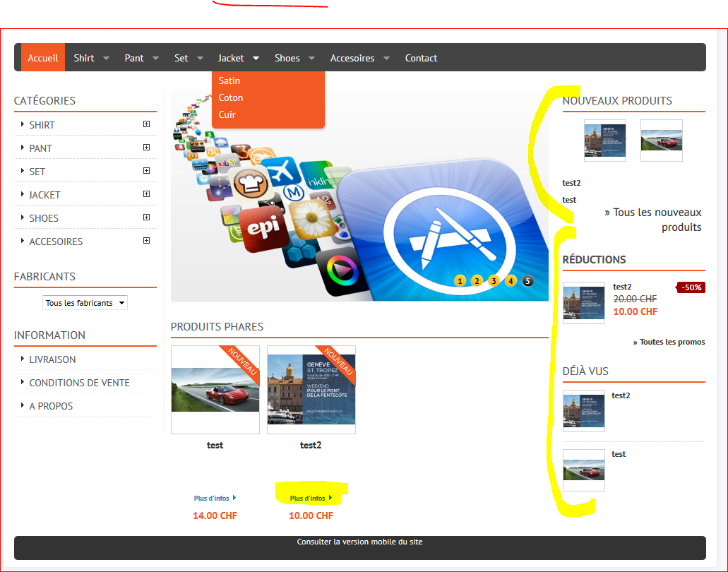Expand the Shirt menu dropdown arrow
This screenshot has height=572, width=728.
(x=107, y=59)
